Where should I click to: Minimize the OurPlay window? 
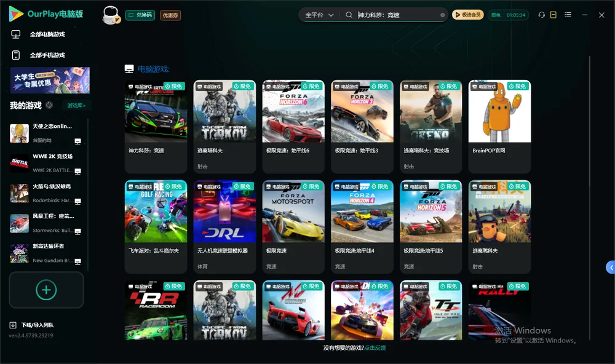click(585, 15)
